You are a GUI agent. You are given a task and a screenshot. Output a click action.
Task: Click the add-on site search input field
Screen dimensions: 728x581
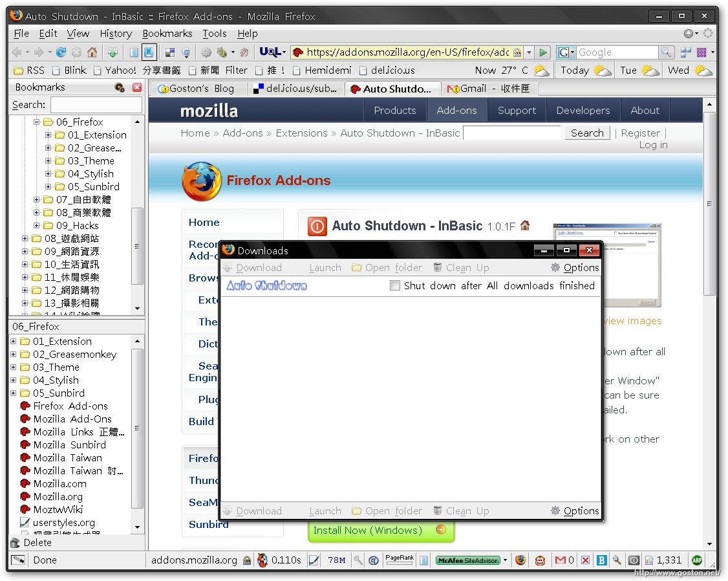512,133
